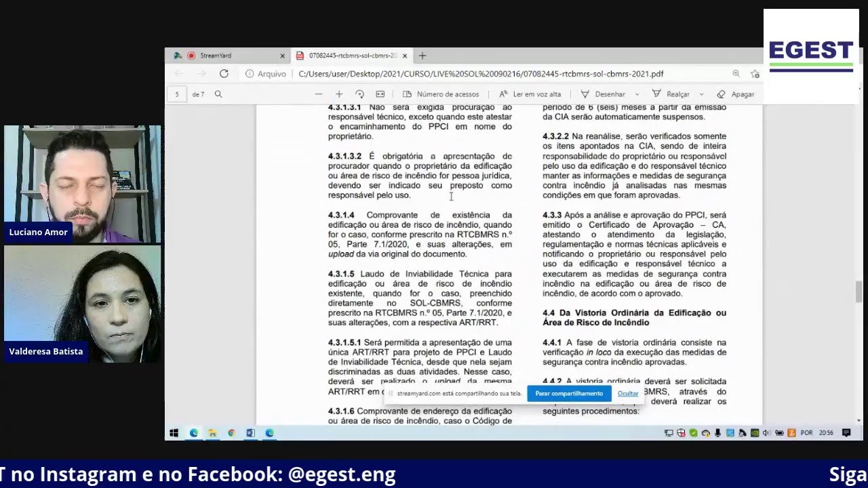Click the '4.4 Da Vistoria Ordinária' heading
Screen dimensions: 868x488
634,318
